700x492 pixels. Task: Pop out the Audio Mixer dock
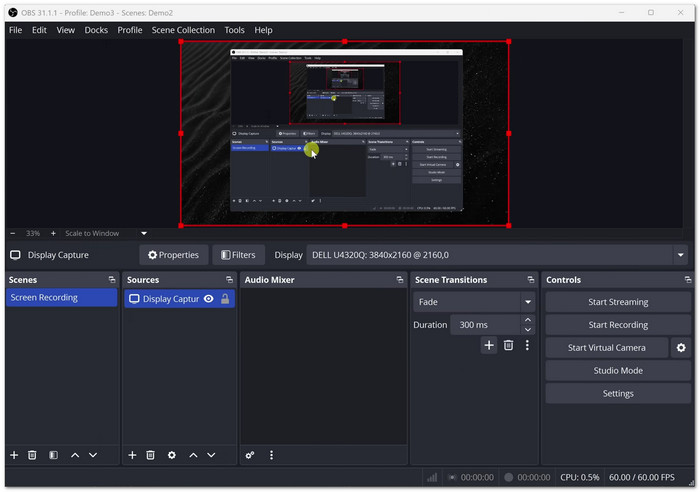[400, 280]
